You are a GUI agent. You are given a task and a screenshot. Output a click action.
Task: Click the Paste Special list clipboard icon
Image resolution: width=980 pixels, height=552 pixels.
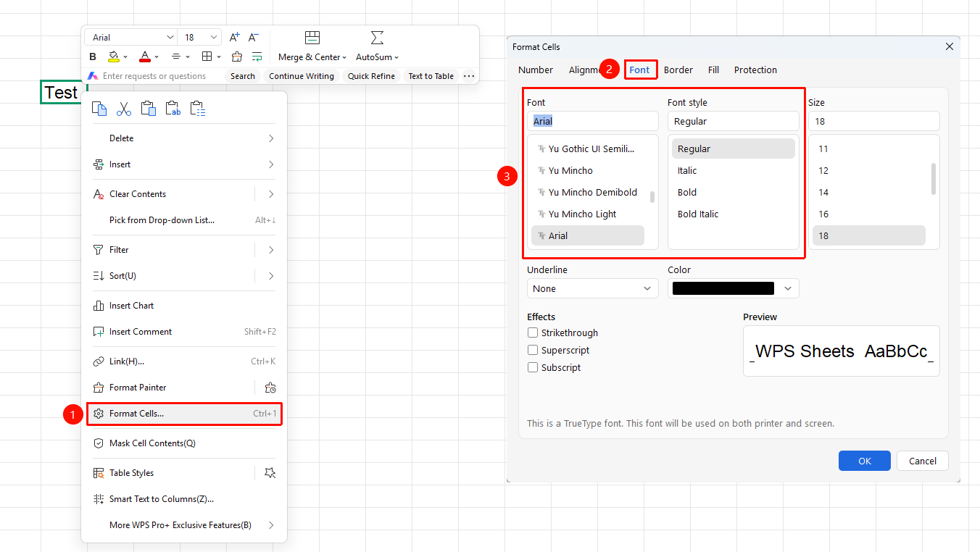coord(198,109)
